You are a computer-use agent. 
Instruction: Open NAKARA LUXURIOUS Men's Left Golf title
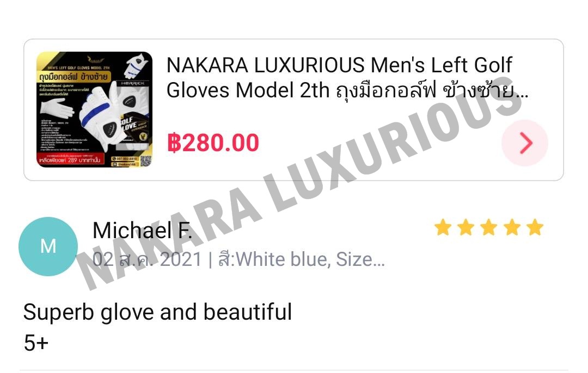[339, 65]
